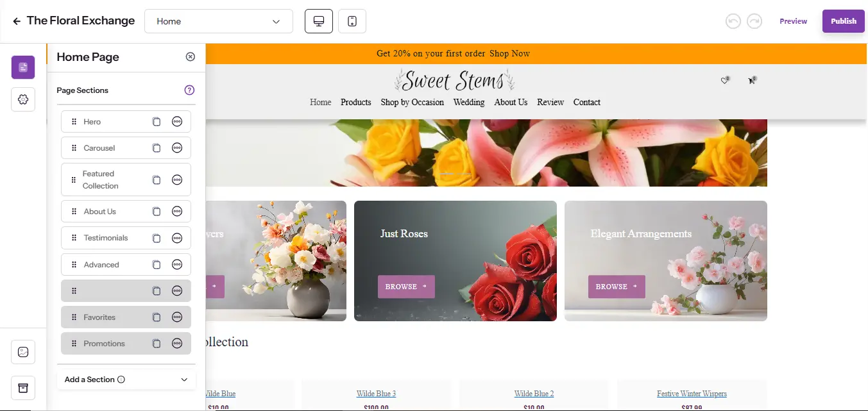Screen dimensions: 868x411
Task: Open Products in the site navigation
Action: coord(356,102)
